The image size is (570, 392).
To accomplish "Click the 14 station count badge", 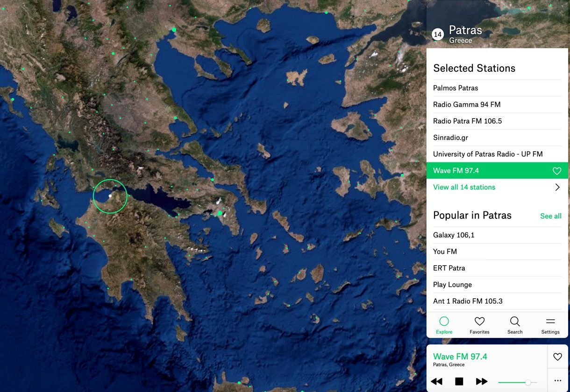I will (438, 35).
